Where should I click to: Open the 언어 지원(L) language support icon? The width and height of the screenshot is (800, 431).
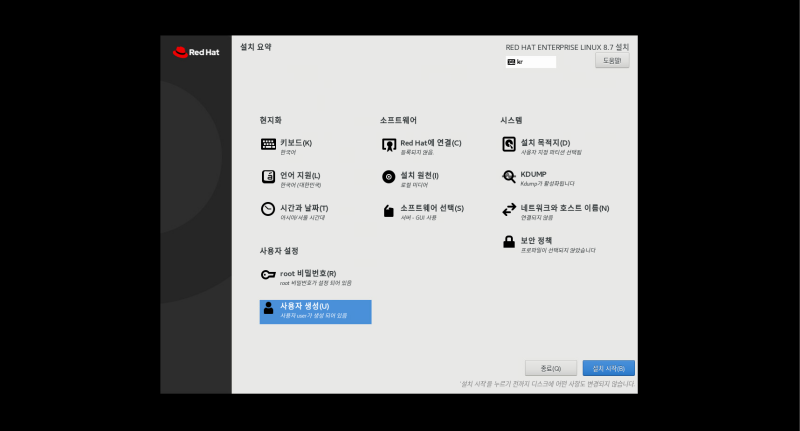[268, 176]
